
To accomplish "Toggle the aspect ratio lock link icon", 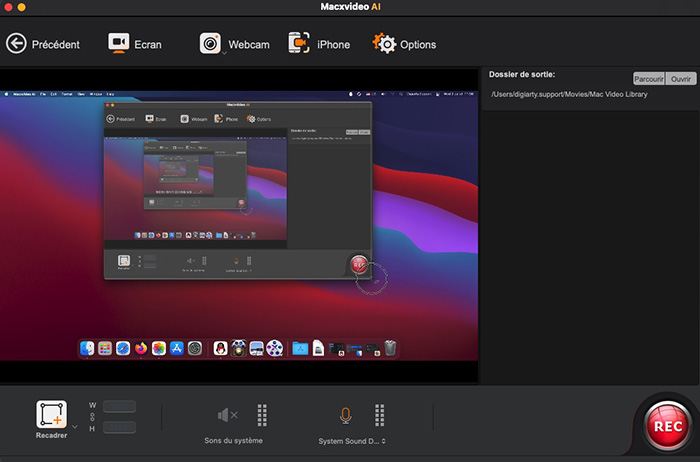I will [92, 417].
